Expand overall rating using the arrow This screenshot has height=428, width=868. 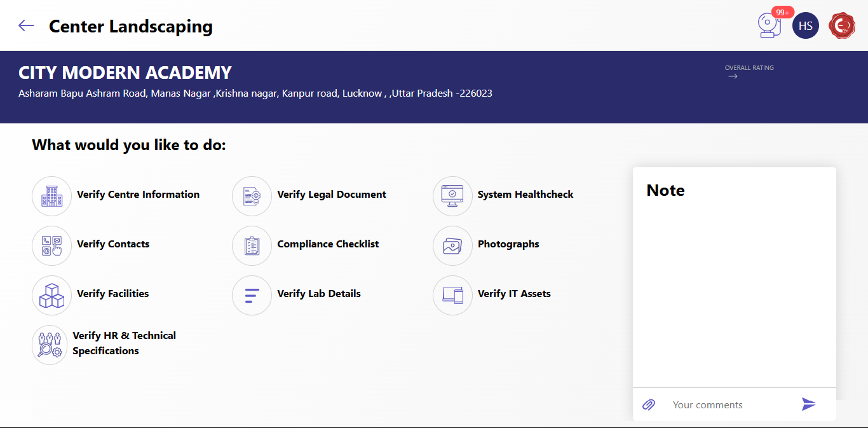[x=733, y=76]
